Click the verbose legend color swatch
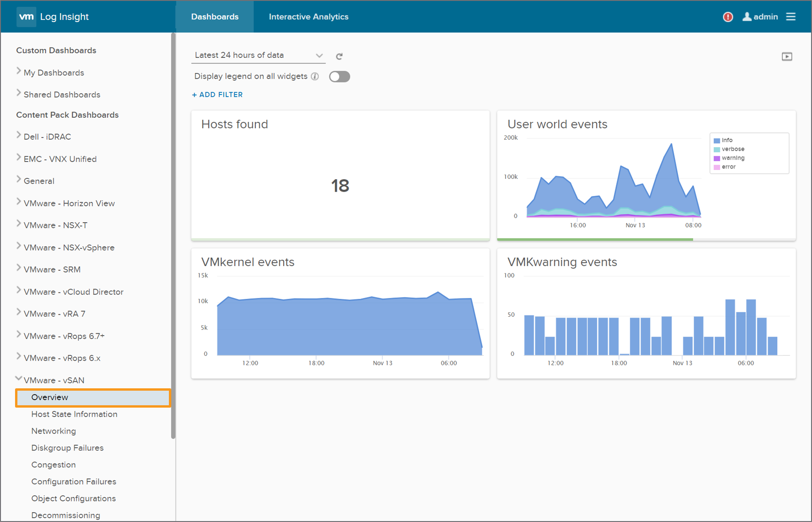812x522 pixels. tap(717, 150)
